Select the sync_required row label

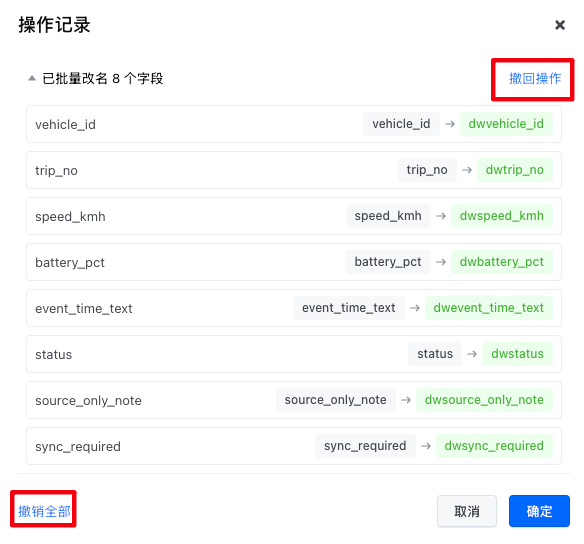pos(78,447)
